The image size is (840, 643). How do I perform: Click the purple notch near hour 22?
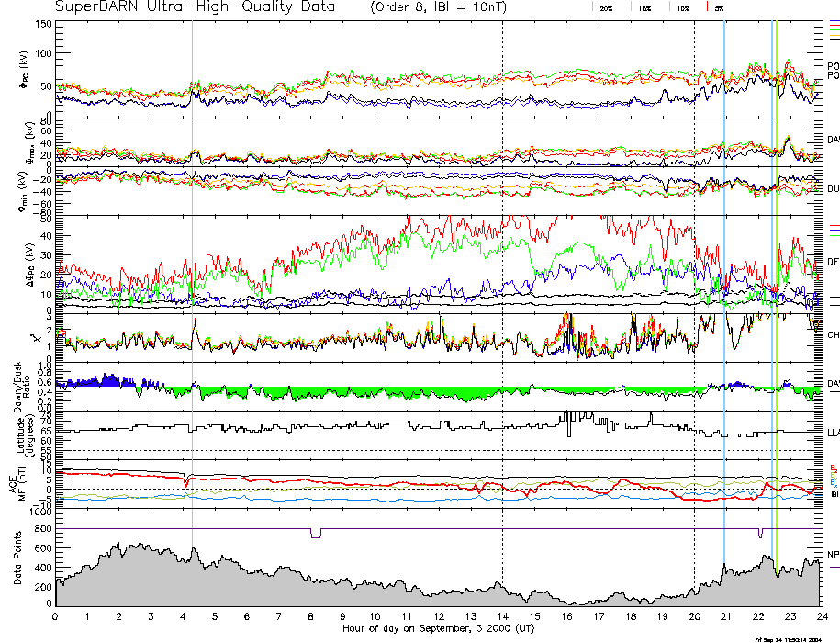click(760, 533)
